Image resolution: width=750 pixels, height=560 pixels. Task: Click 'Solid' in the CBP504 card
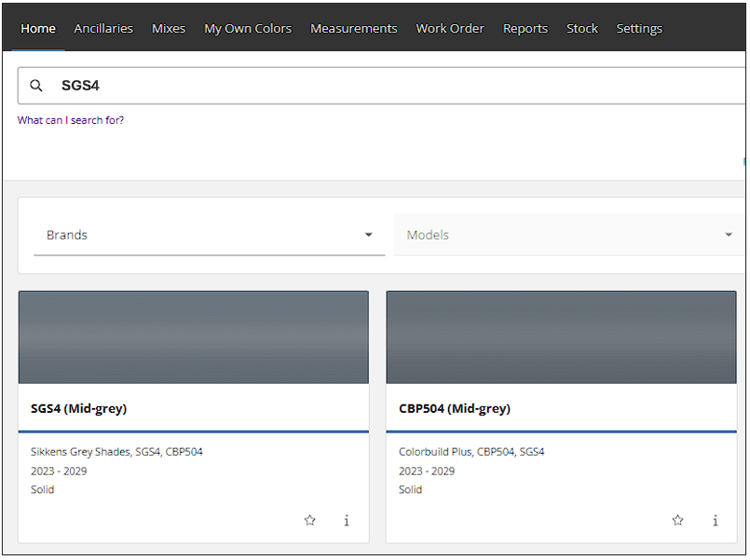point(410,490)
